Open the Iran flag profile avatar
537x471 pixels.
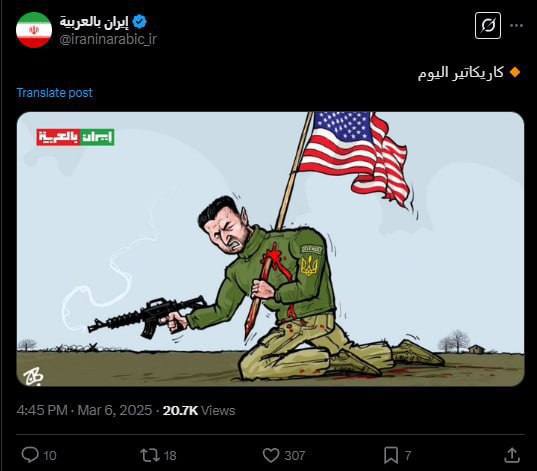34,30
